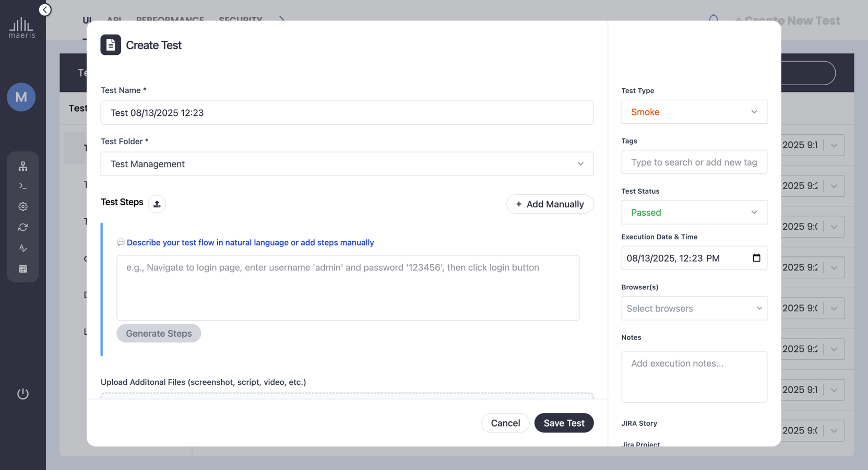Screen dimensions: 868x470
Task: Open the Test Type dropdown showing Smoke
Action: [x=694, y=112]
